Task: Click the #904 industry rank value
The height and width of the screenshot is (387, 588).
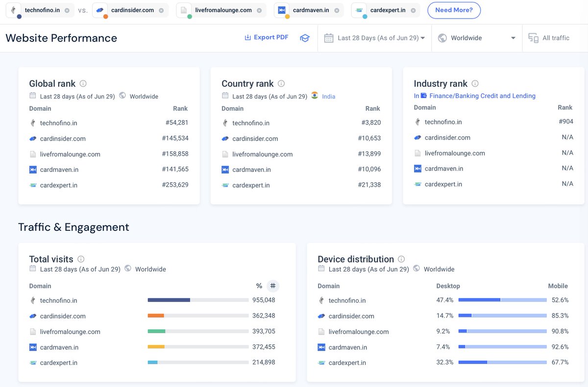Action: click(566, 121)
